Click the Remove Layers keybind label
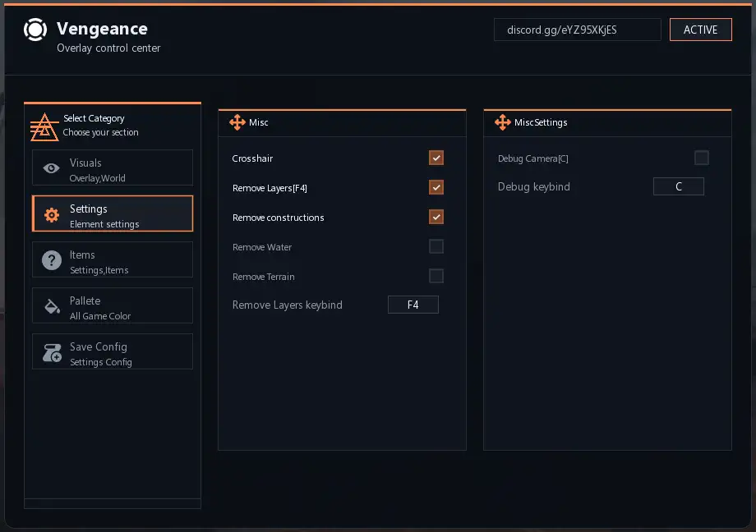Image resolution: width=756 pixels, height=532 pixels. (288, 305)
